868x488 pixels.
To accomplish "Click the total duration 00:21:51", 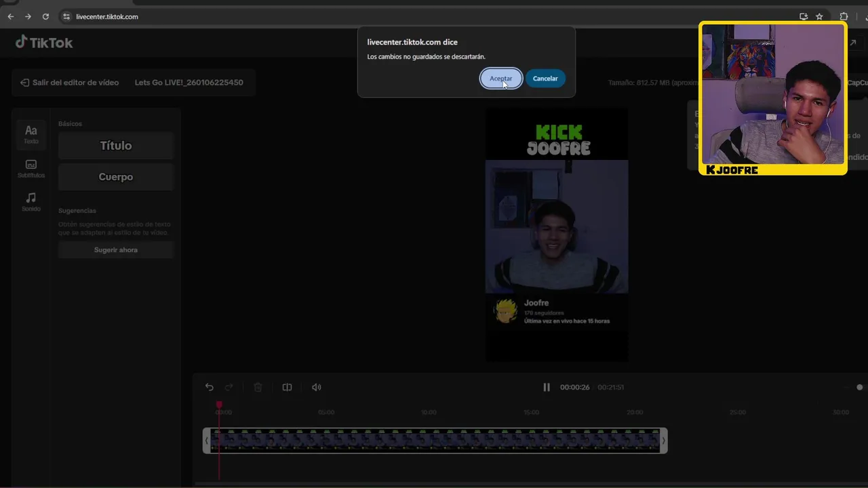I will point(610,387).
